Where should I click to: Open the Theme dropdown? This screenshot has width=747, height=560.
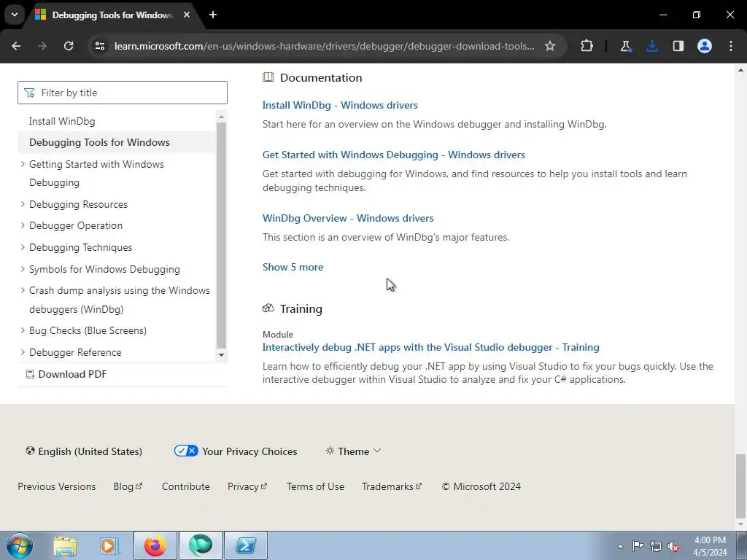(x=353, y=451)
